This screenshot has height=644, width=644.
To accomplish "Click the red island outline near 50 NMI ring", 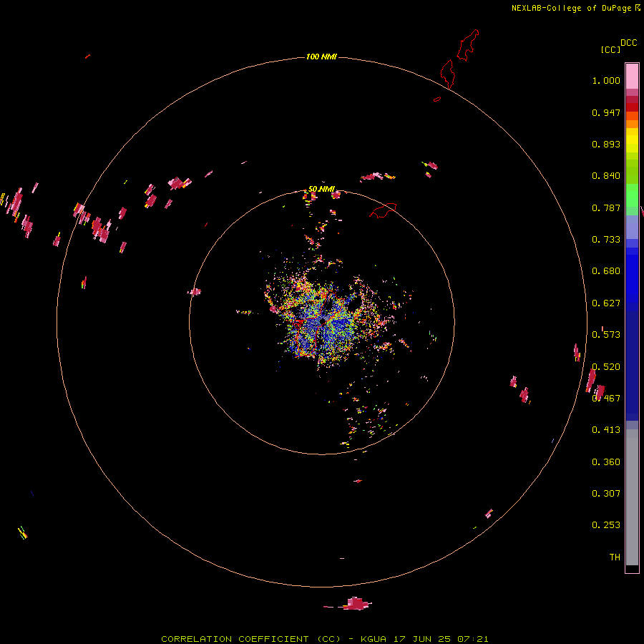I will click(383, 210).
